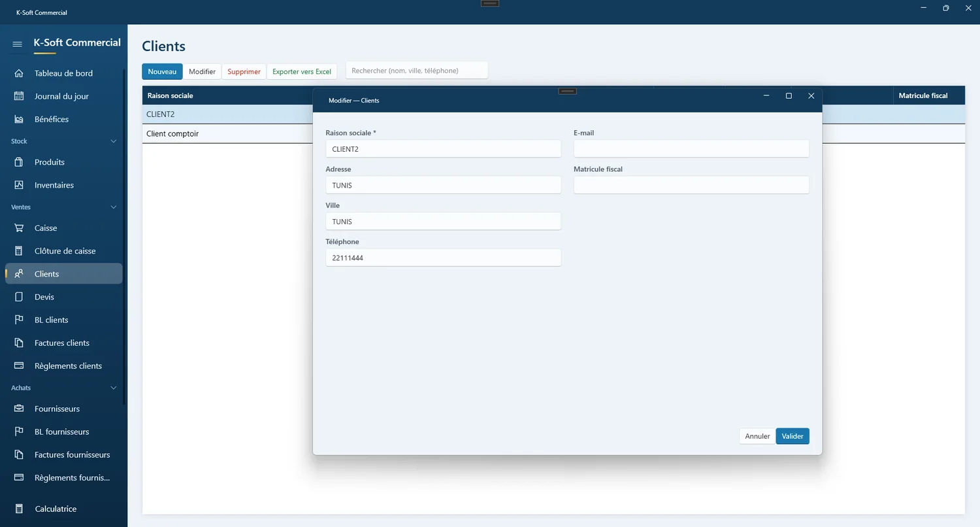
Task: Click the BL fournisseurs flag icon
Action: point(19,432)
